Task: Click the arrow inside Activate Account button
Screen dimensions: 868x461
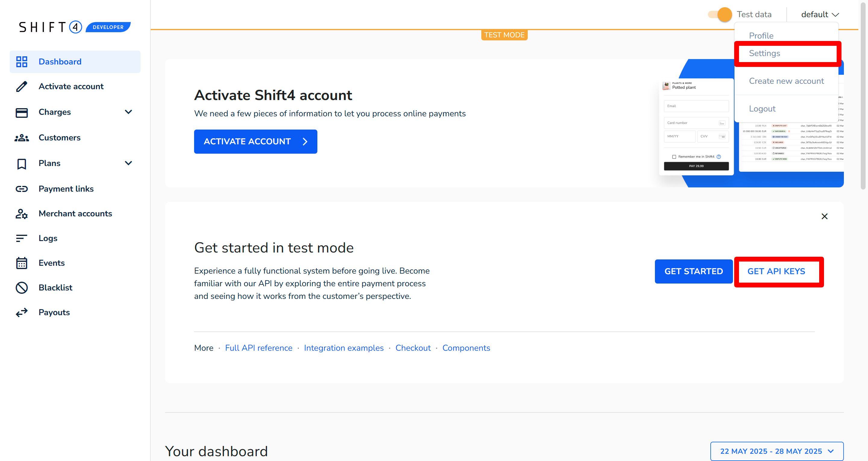Action: [x=305, y=142]
